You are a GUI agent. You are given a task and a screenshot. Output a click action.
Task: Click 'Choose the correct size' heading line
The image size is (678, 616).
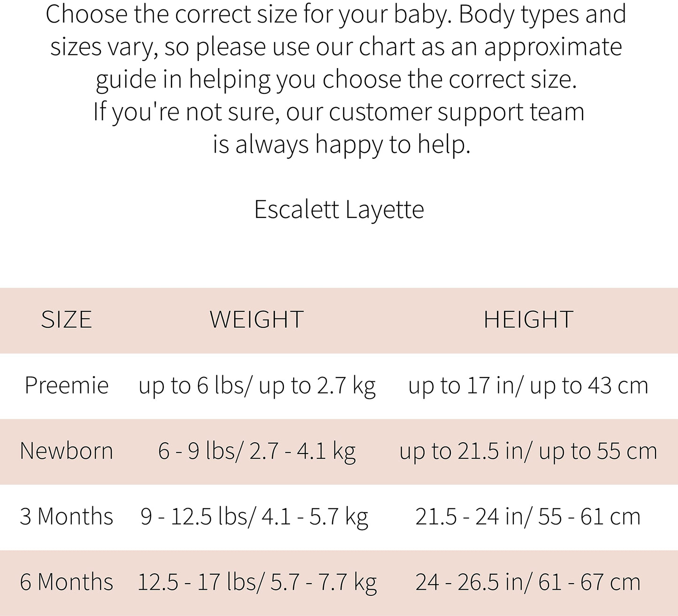tap(336, 15)
